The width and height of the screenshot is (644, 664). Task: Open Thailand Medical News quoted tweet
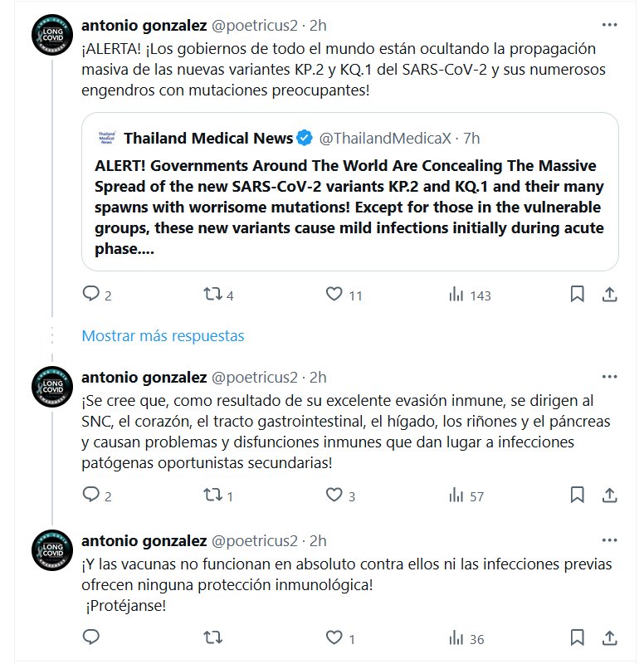tap(349, 203)
